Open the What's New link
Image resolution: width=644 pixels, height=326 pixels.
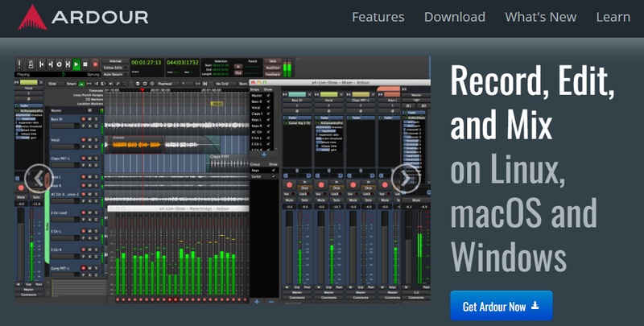[x=540, y=17]
